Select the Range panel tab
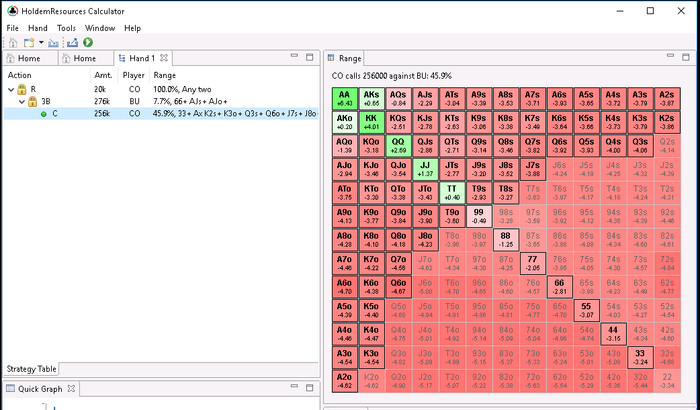 (x=345, y=59)
